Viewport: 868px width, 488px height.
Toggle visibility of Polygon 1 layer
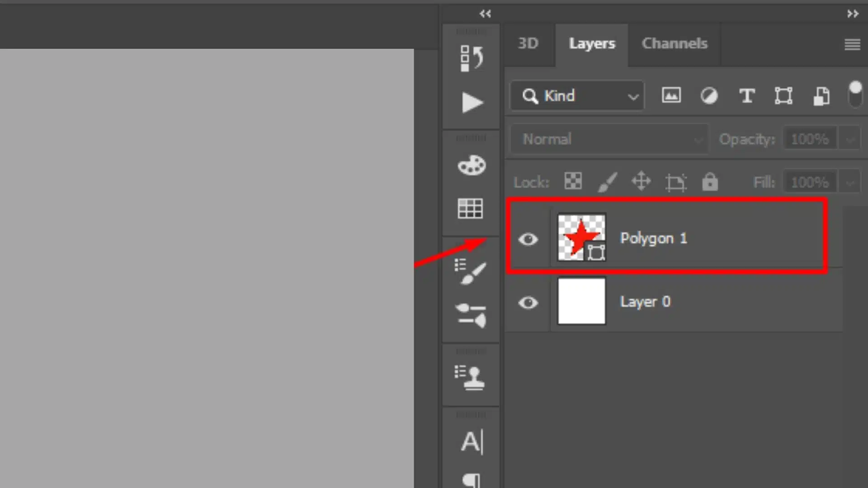pos(527,238)
